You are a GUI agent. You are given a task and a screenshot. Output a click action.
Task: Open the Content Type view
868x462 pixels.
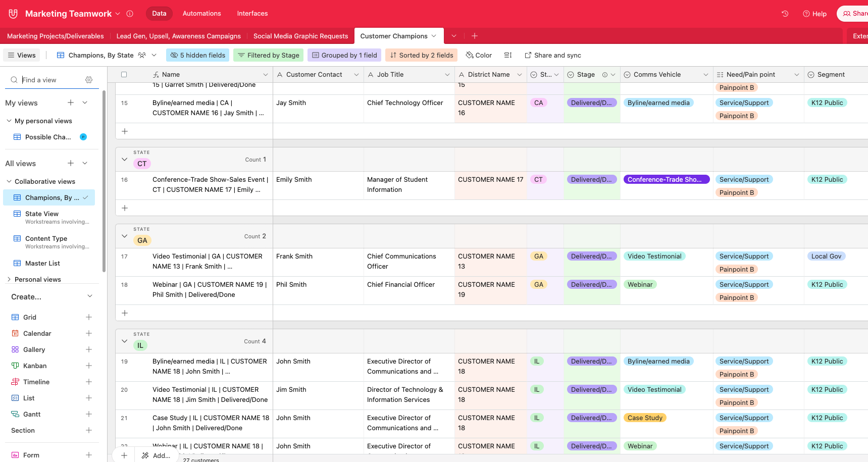50,242
